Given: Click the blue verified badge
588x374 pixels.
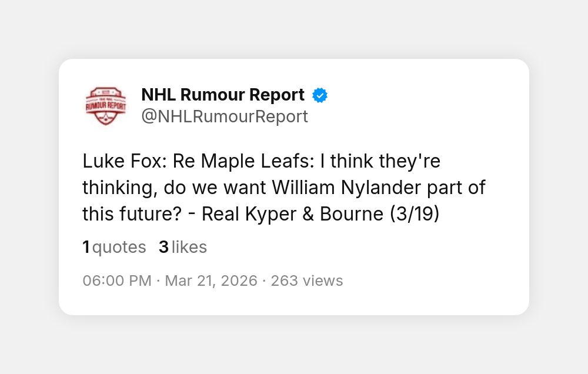Looking at the screenshot, I should [x=320, y=95].
